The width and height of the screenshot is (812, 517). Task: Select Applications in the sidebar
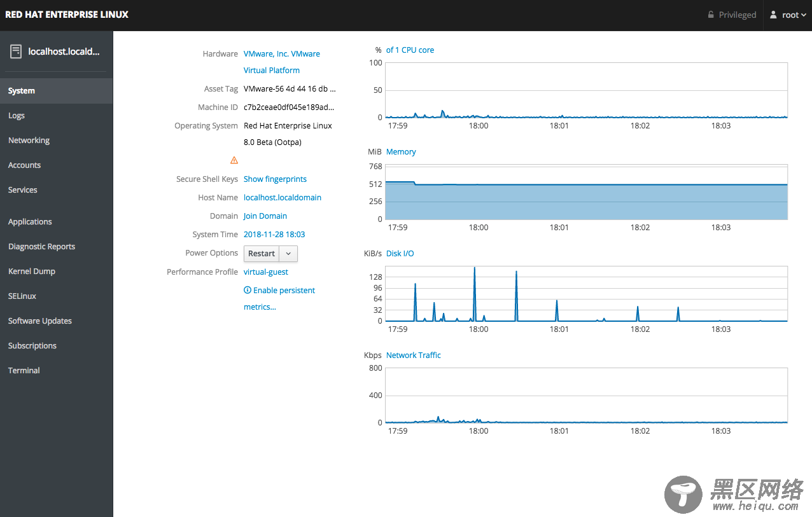(x=56, y=222)
